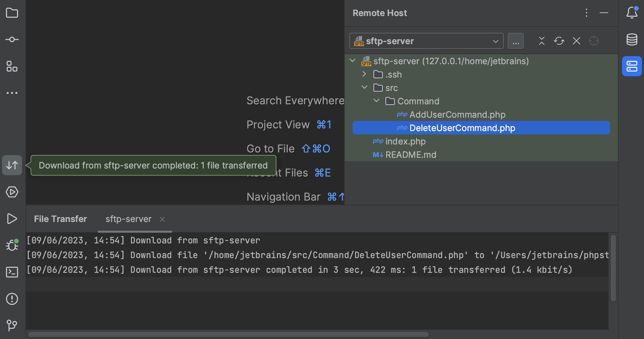Screen dimensions: 644x339
Task: Select AddUserCommand.php in the tree
Action: (457, 115)
